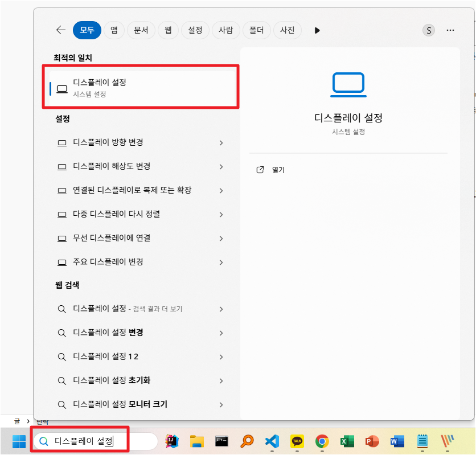Switch to the 폴더 filter tab

(257, 30)
